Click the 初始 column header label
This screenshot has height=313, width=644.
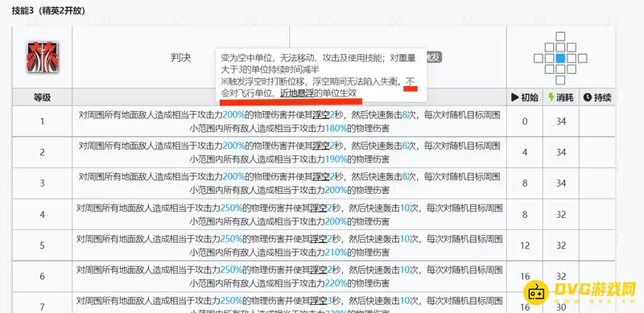click(x=530, y=97)
